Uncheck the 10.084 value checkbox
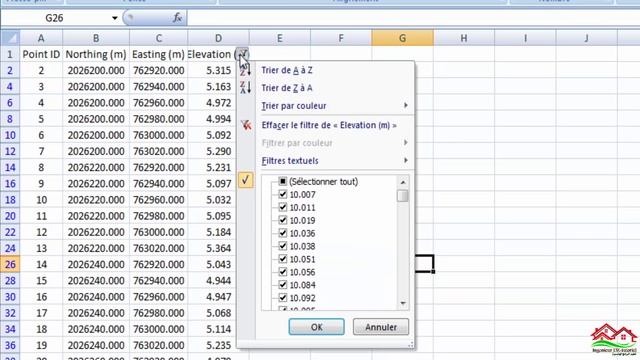This screenshot has height=360, width=640. (282, 284)
